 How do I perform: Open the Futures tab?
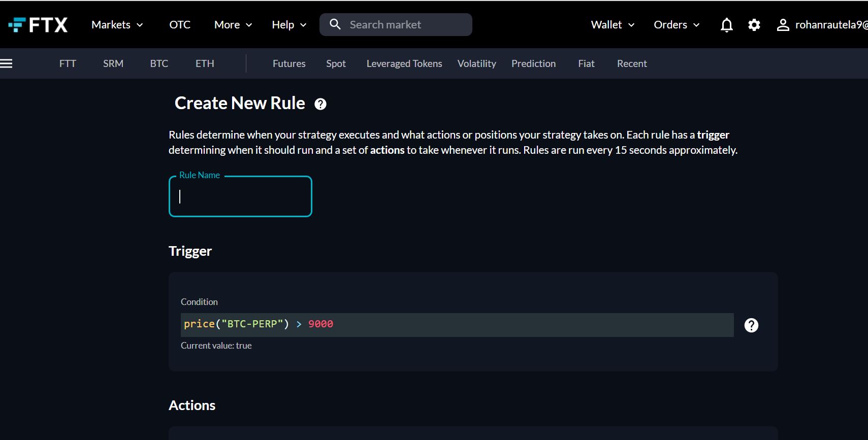pyautogui.click(x=289, y=63)
